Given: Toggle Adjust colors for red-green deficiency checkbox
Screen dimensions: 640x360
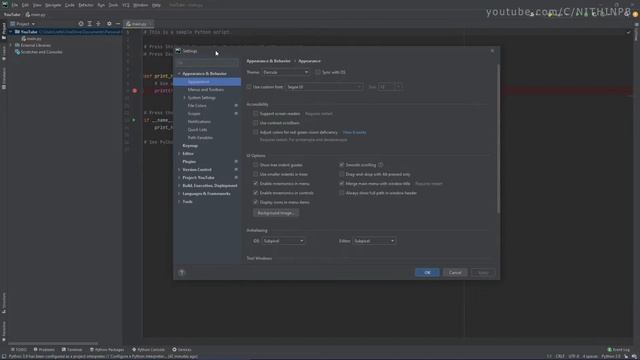Looking at the screenshot, I should coord(256,132).
